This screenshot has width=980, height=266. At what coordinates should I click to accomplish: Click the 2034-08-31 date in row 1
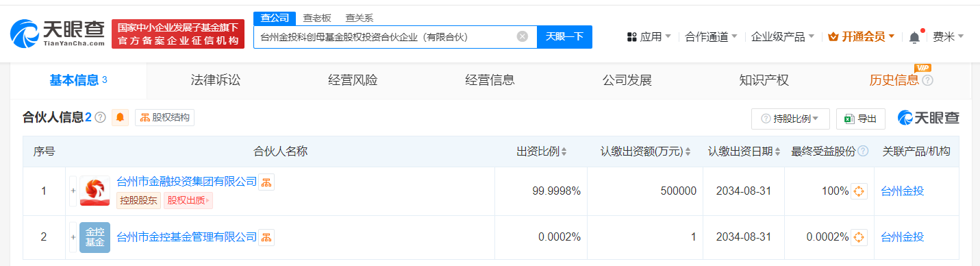744,191
